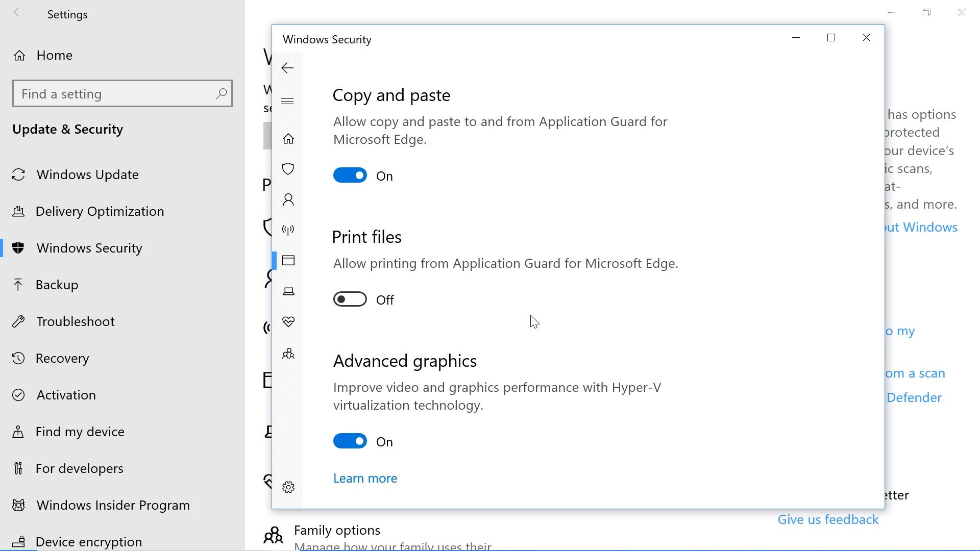Select App & browser control icon

tap(288, 261)
